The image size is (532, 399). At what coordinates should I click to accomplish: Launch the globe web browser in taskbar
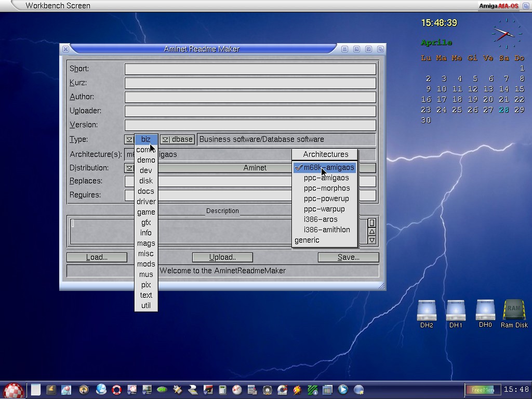[101, 389]
